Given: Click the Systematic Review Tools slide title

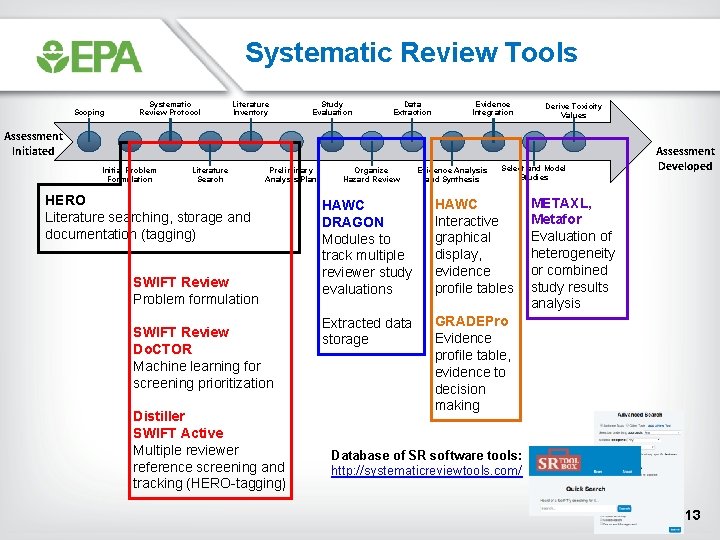Looking at the screenshot, I should [x=411, y=52].
